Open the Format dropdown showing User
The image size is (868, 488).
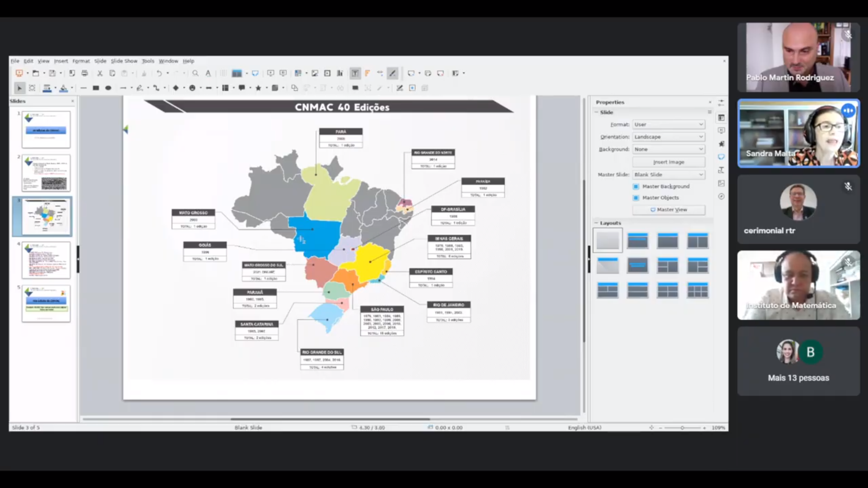click(668, 125)
